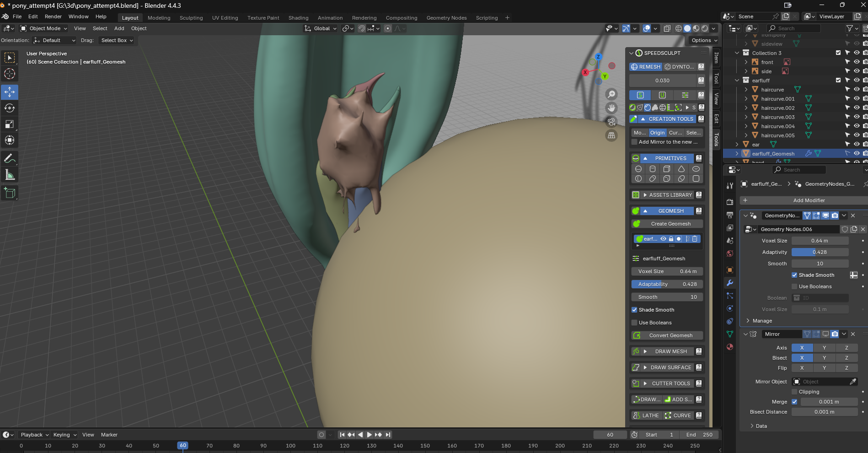Activate the Transform tool
Image resolution: width=868 pixels, height=453 pixels.
[10, 140]
